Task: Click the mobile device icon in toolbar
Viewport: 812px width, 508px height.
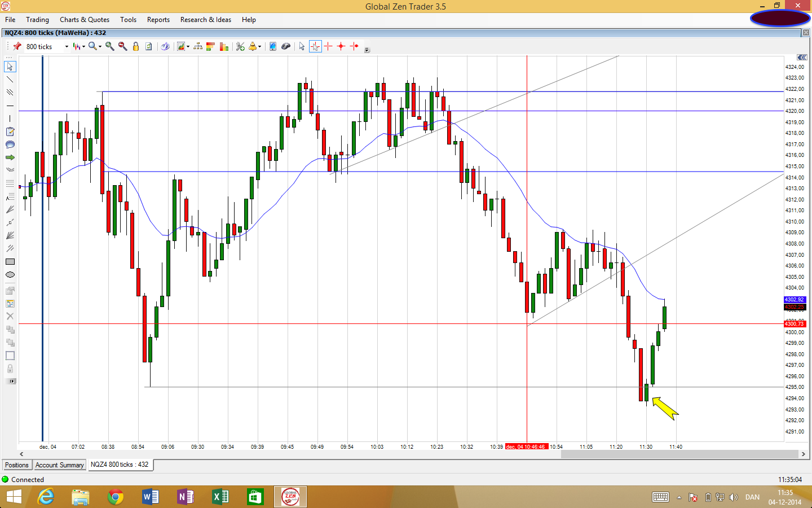Action: tap(272, 46)
